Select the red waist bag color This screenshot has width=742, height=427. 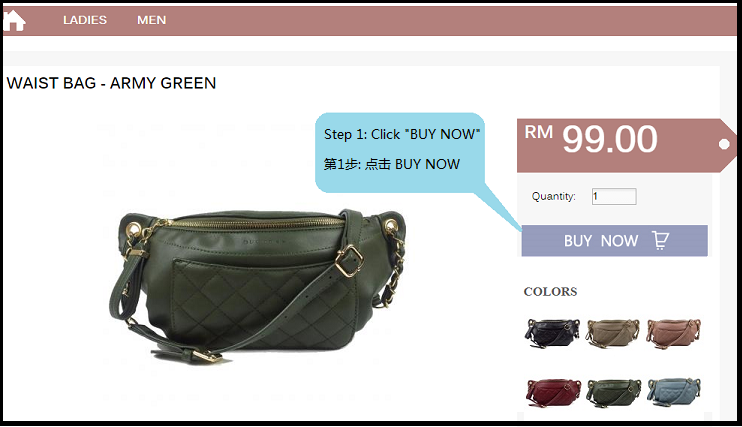point(553,392)
